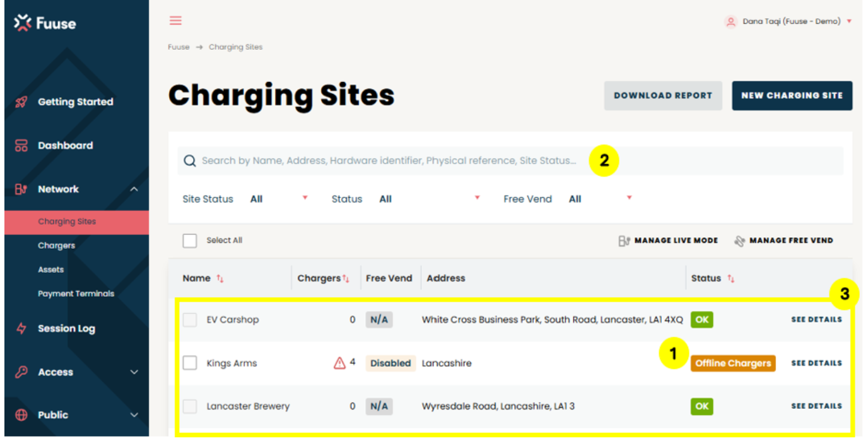Open Session Log in sidebar

pos(66,329)
